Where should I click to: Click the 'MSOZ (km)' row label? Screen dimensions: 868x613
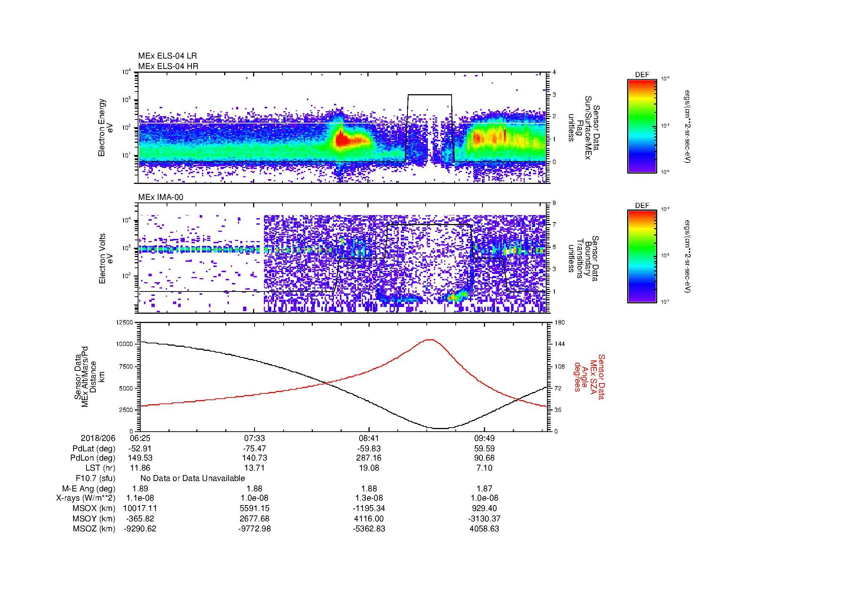coord(94,529)
